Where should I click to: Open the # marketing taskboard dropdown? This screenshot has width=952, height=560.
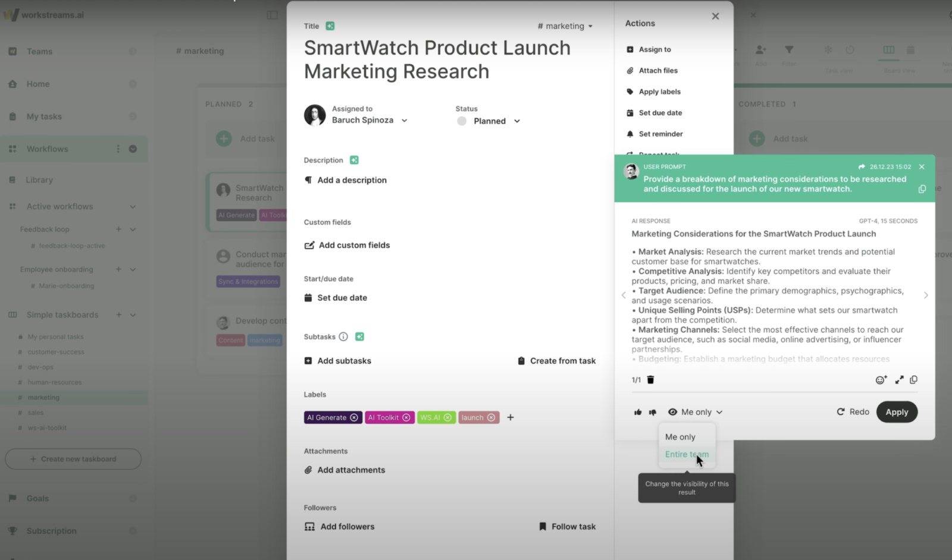565,26
